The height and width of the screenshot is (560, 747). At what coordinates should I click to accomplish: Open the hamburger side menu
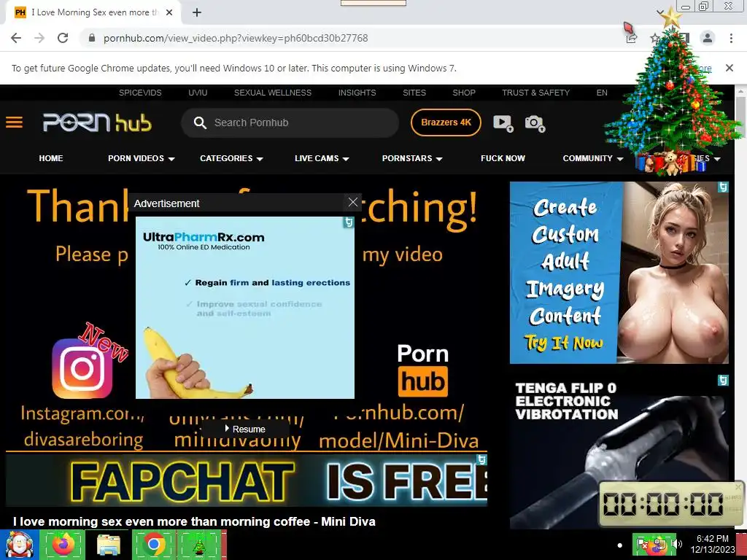coord(15,122)
